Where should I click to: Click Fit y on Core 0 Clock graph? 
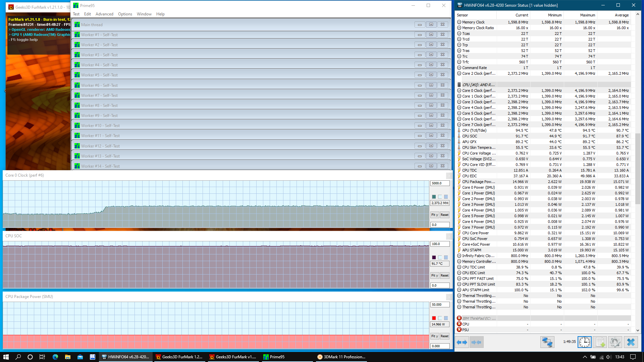pos(435,215)
